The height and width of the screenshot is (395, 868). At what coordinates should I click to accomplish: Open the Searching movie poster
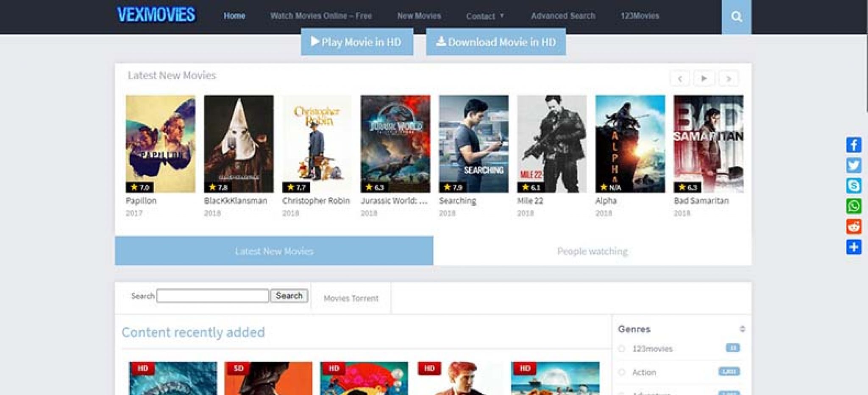point(473,144)
